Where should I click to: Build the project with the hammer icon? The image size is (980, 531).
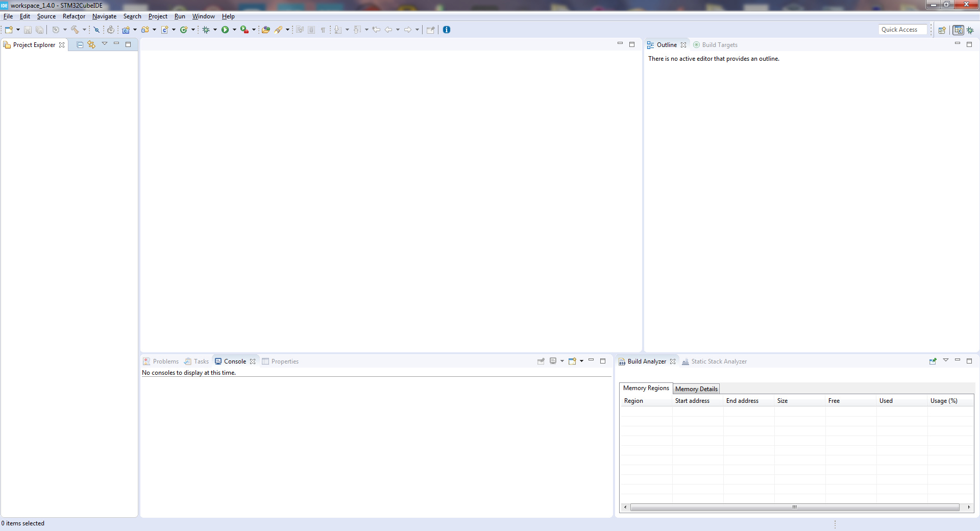pos(75,30)
